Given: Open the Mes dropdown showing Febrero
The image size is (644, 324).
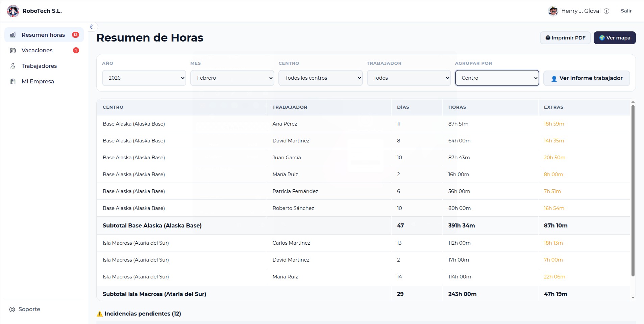Looking at the screenshot, I should click(232, 78).
